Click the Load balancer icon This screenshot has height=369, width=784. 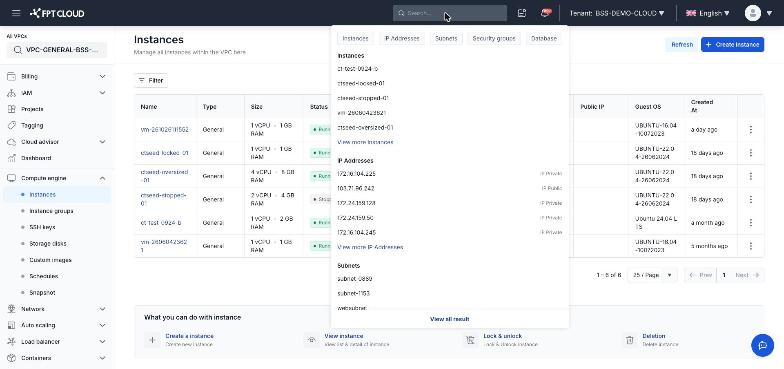(12, 342)
